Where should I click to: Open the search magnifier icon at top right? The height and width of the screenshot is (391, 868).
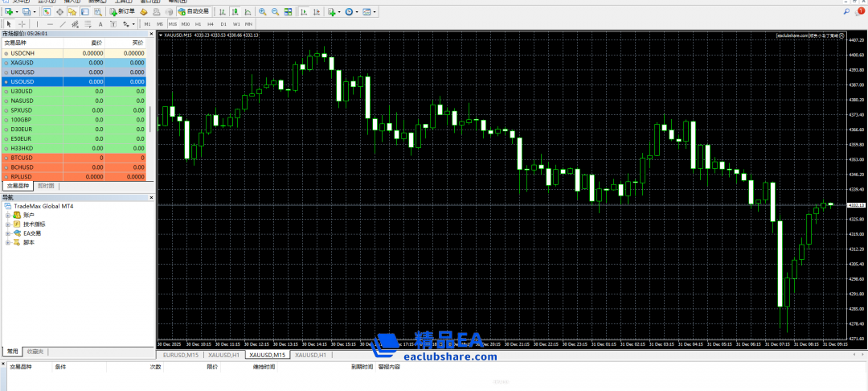click(x=846, y=12)
